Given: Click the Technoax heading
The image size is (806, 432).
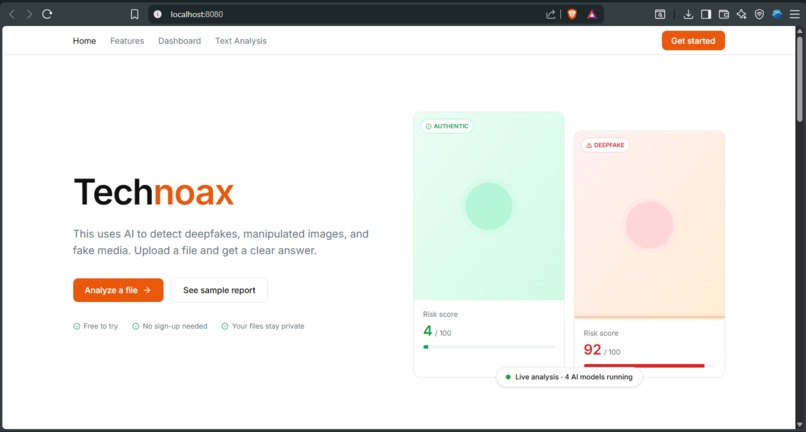Looking at the screenshot, I should [x=154, y=192].
